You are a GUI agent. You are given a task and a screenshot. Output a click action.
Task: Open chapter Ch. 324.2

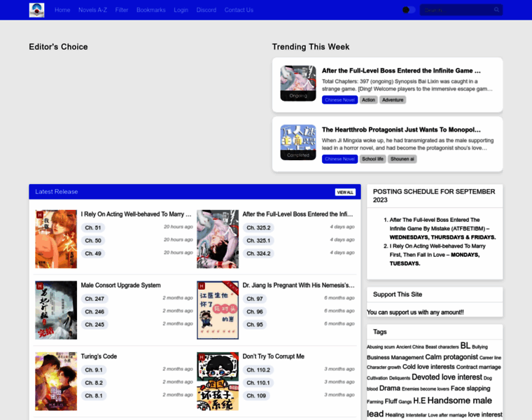click(258, 253)
